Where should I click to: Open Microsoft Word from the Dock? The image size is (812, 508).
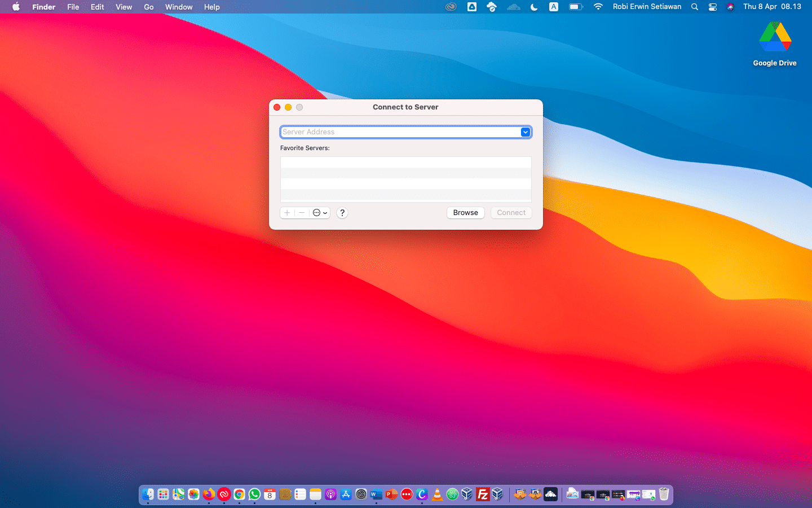tap(376, 494)
